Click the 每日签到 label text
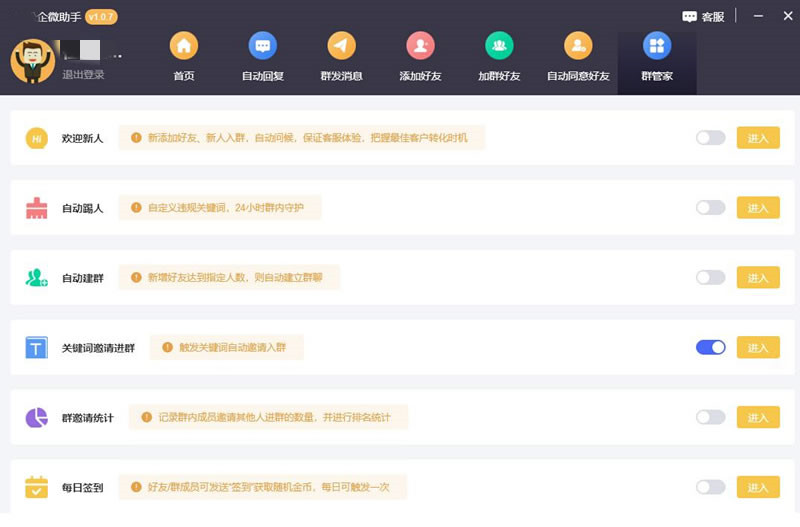Screen dimensions: 800x527 [83, 488]
